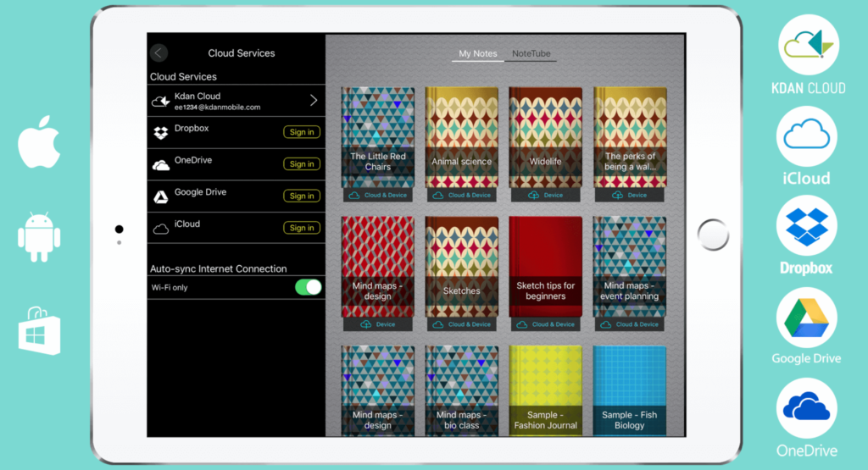
Task: Open The Little Red Chairs notebook
Action: [377, 138]
